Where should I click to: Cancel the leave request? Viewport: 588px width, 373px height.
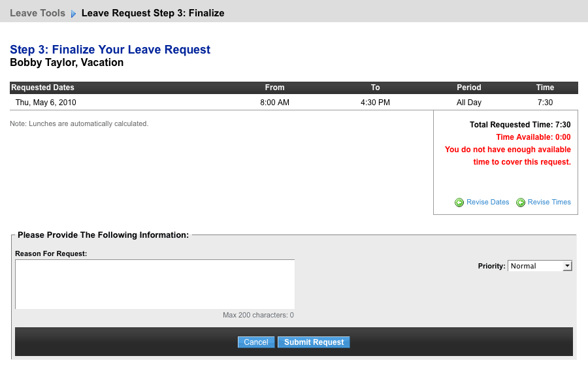(256, 342)
